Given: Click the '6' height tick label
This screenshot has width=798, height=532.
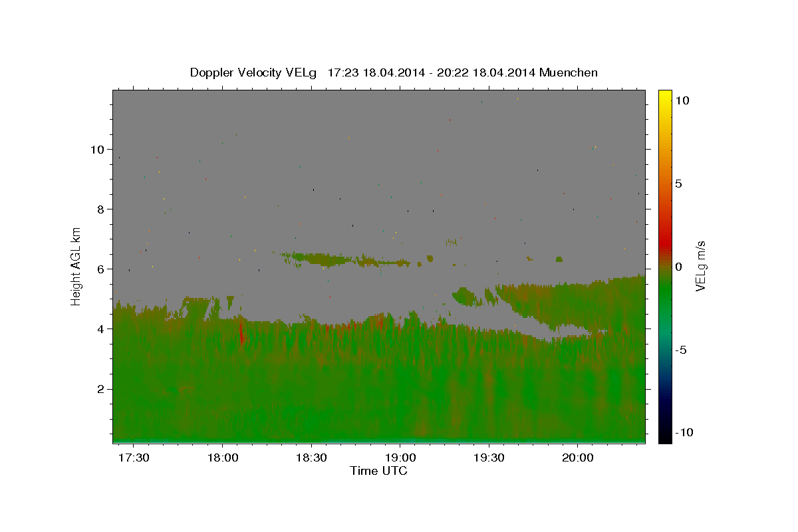Looking at the screenshot, I should point(101,269).
